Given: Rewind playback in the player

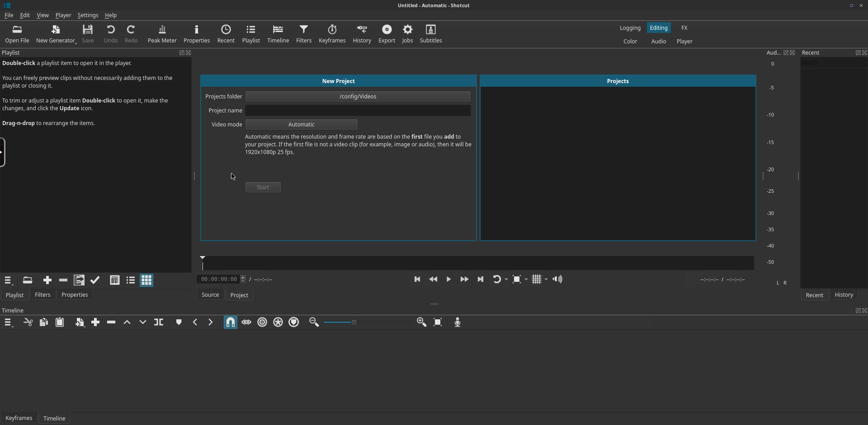Looking at the screenshot, I should tap(433, 280).
